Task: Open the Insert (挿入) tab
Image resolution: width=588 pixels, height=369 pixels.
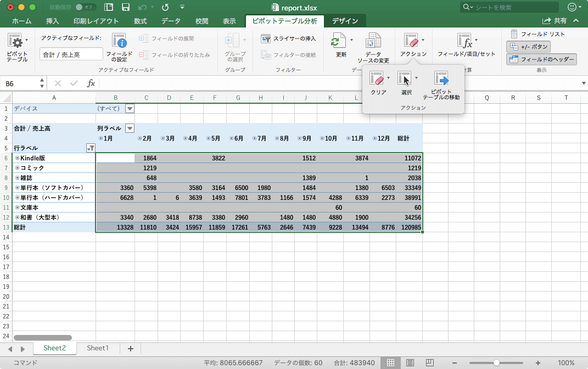Action: [x=52, y=21]
